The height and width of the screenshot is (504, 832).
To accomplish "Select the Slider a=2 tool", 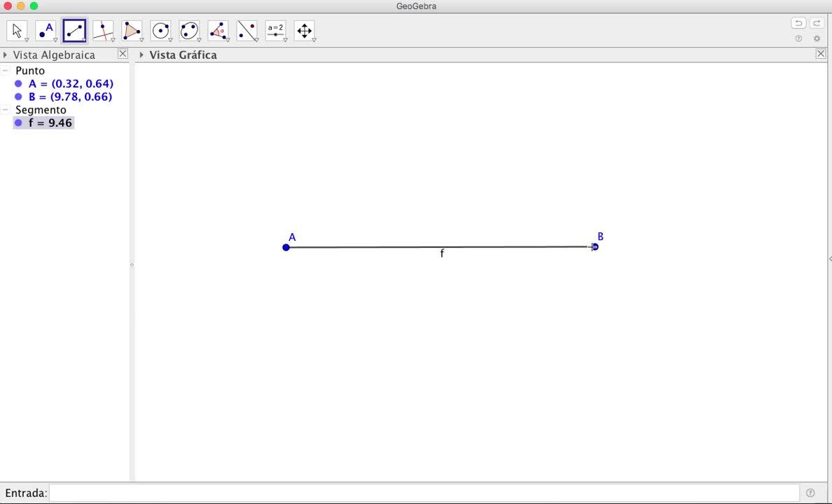I will click(x=275, y=31).
